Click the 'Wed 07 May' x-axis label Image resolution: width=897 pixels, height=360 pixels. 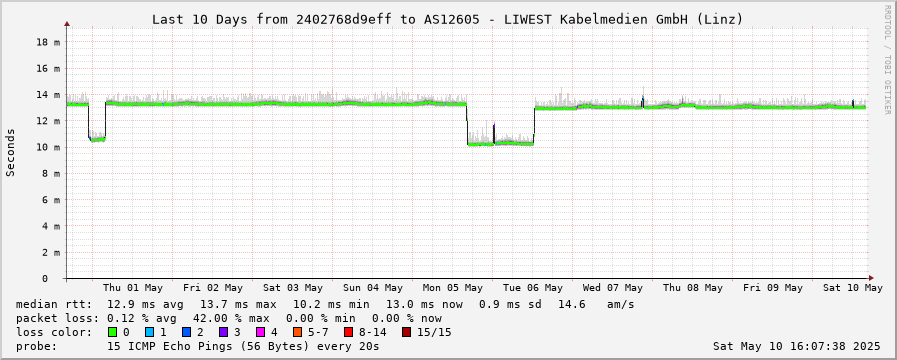coord(613,288)
